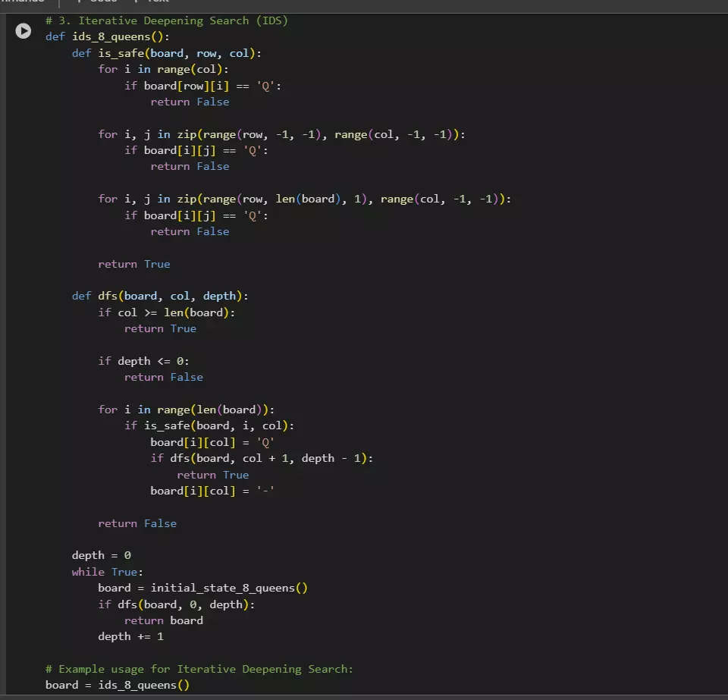The width and height of the screenshot is (728, 700).
Task: Click the 'if col >= len(board):' line
Action: [172, 312]
